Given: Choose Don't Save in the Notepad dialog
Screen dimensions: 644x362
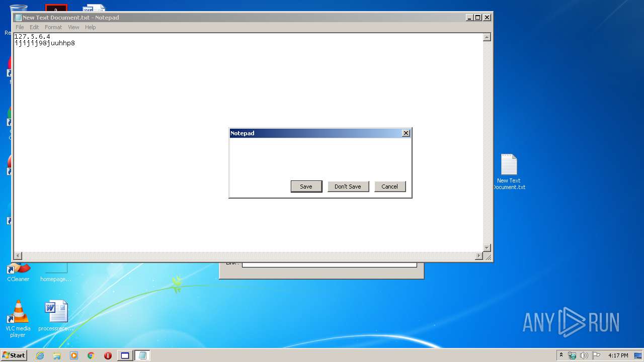Looking at the screenshot, I should tap(348, 187).
